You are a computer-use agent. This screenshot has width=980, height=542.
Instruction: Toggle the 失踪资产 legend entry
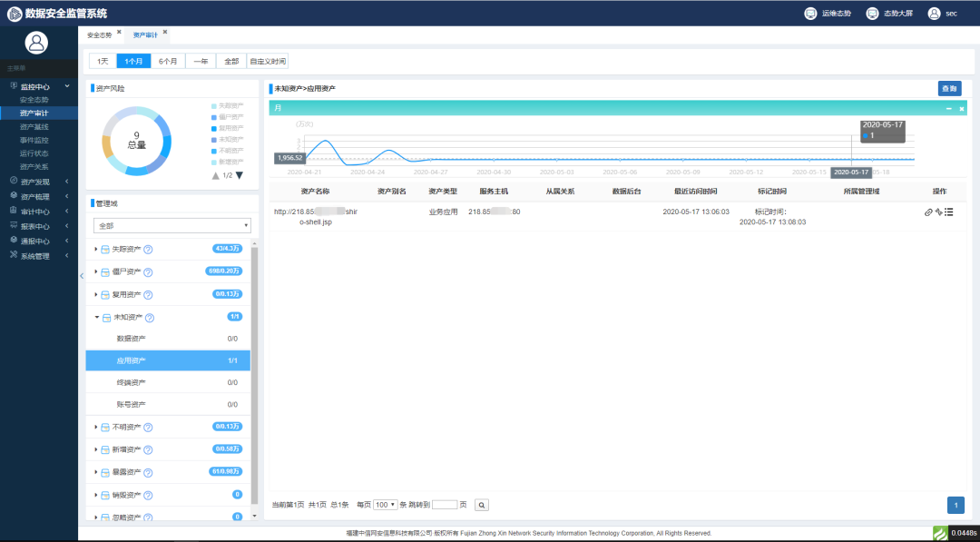click(228, 106)
